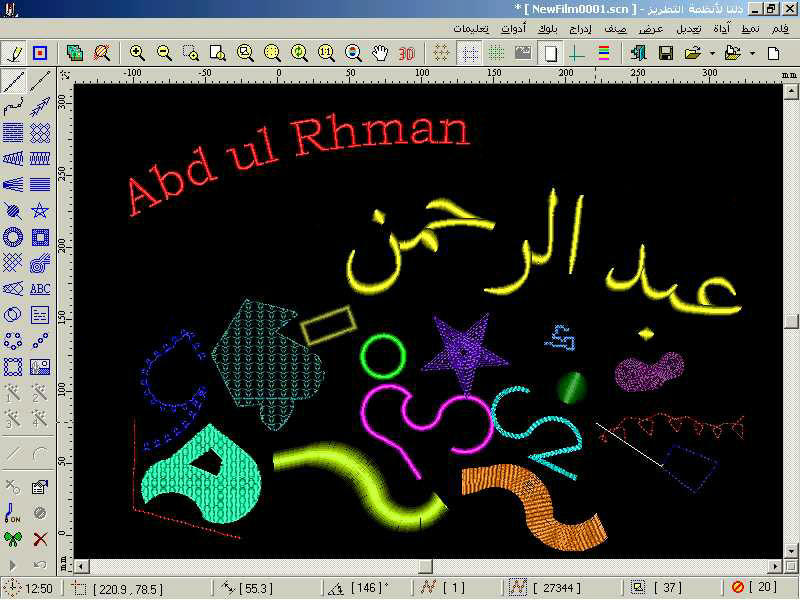Open the thread color bars palette

[604, 53]
